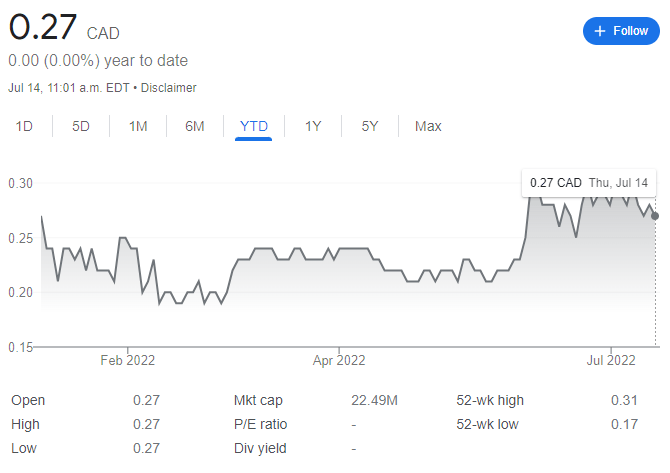This screenshot has height=473, width=670.
Task: Click the Feb 2022 axis label
Action: (128, 361)
